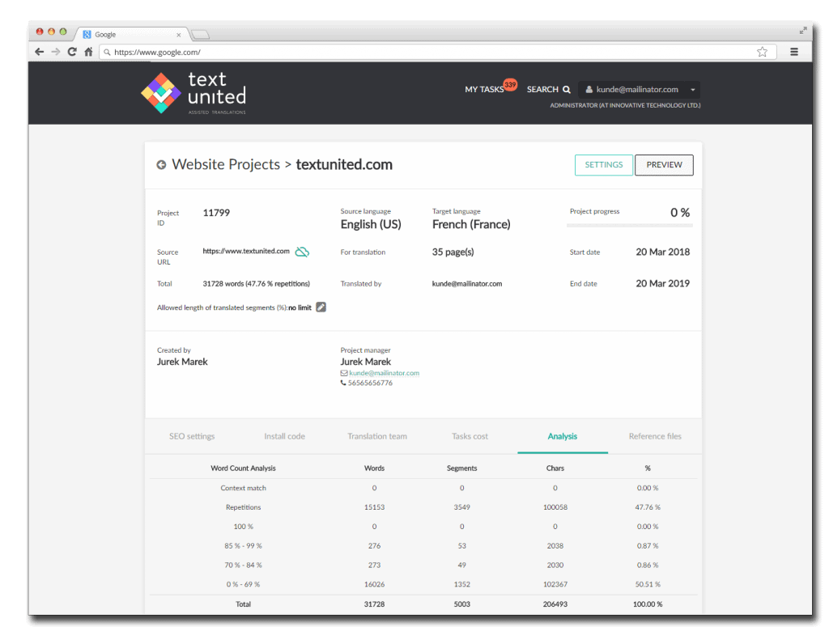Click the fullscreen arrows icon in window corner
This screenshot has height=644, width=829.
click(803, 31)
